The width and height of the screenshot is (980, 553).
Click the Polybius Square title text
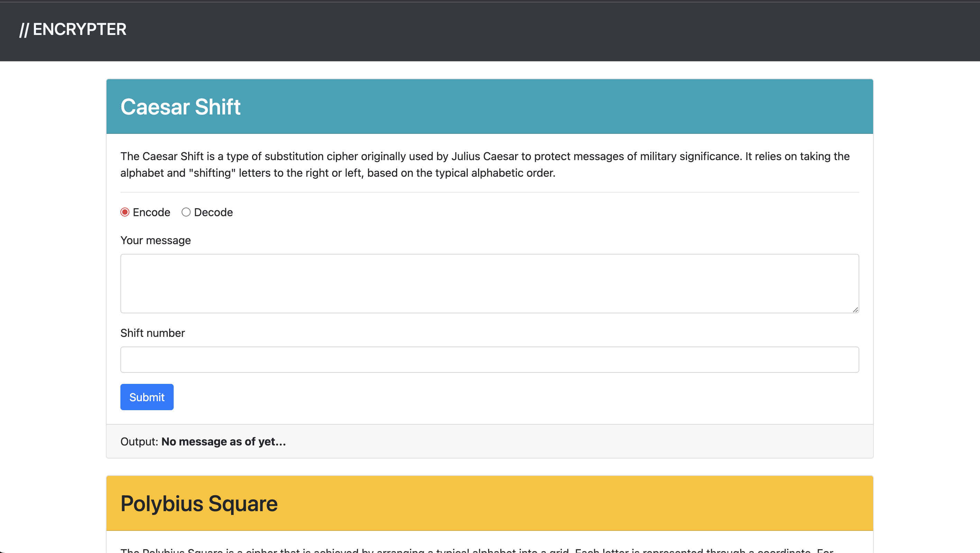click(x=199, y=503)
